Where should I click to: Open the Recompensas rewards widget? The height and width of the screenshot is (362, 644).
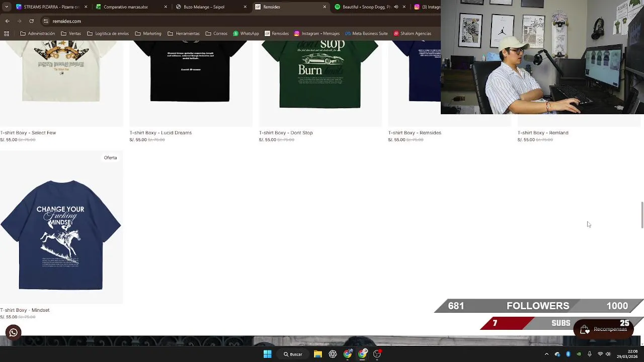603,329
